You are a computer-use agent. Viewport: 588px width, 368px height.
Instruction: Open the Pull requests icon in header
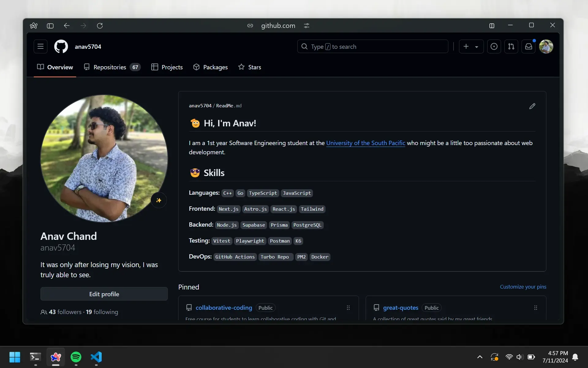tap(511, 46)
